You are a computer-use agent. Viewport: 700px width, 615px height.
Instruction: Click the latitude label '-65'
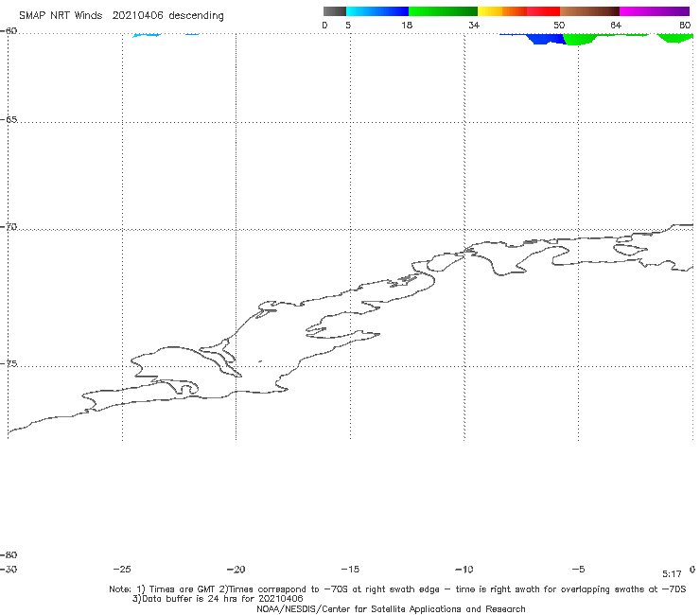click(9, 120)
